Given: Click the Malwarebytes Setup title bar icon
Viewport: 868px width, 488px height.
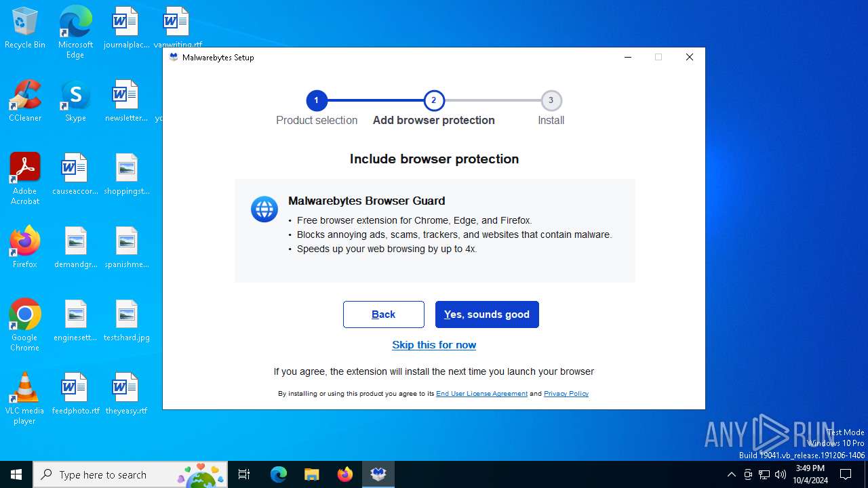Looking at the screenshot, I should click(174, 58).
